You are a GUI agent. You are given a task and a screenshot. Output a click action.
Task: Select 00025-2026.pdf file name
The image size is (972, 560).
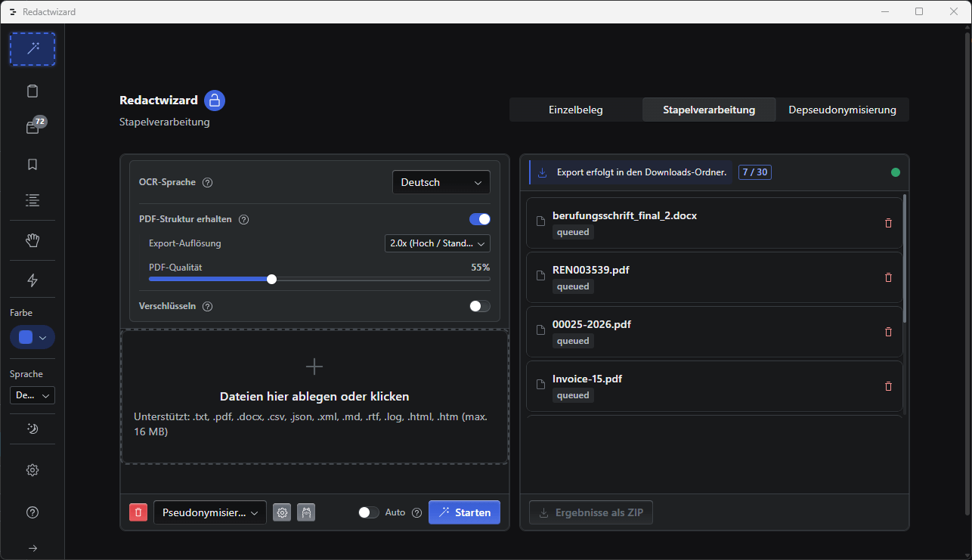tap(592, 324)
